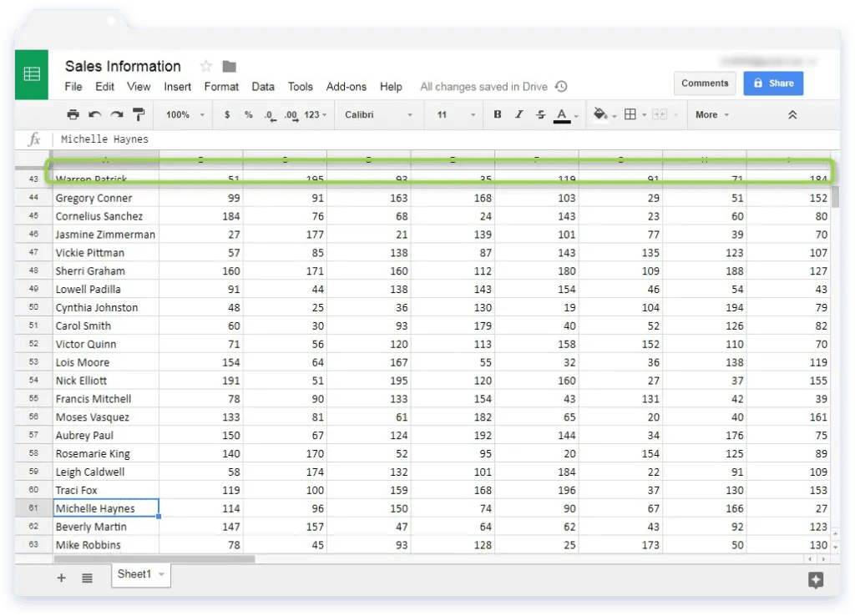Open the Add-ons menu
This screenshot has width=855, height=616.
pos(347,87)
